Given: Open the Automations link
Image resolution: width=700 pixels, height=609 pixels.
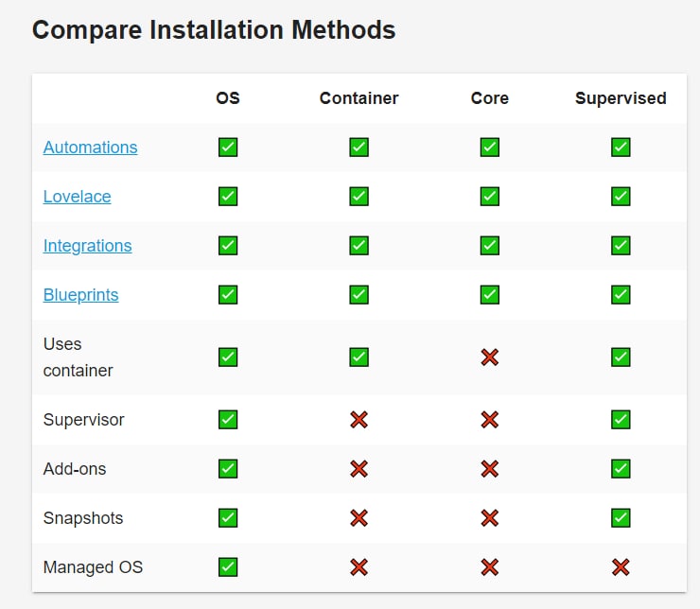Looking at the screenshot, I should (90, 148).
